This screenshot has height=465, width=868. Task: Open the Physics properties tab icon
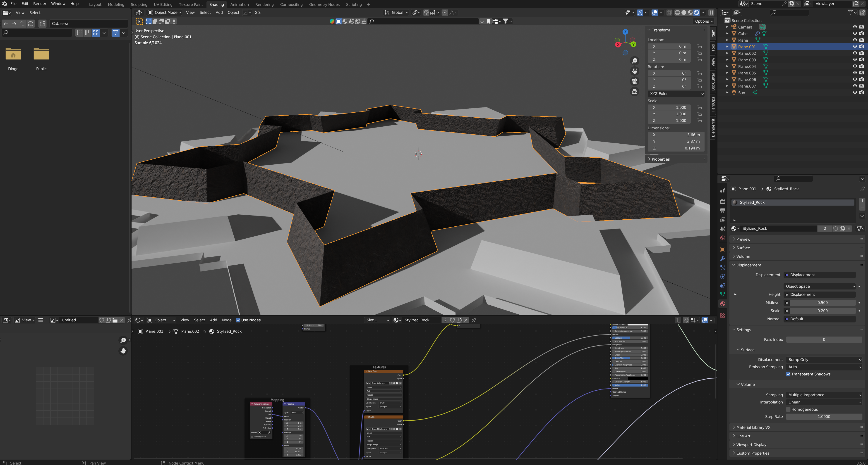(x=722, y=277)
